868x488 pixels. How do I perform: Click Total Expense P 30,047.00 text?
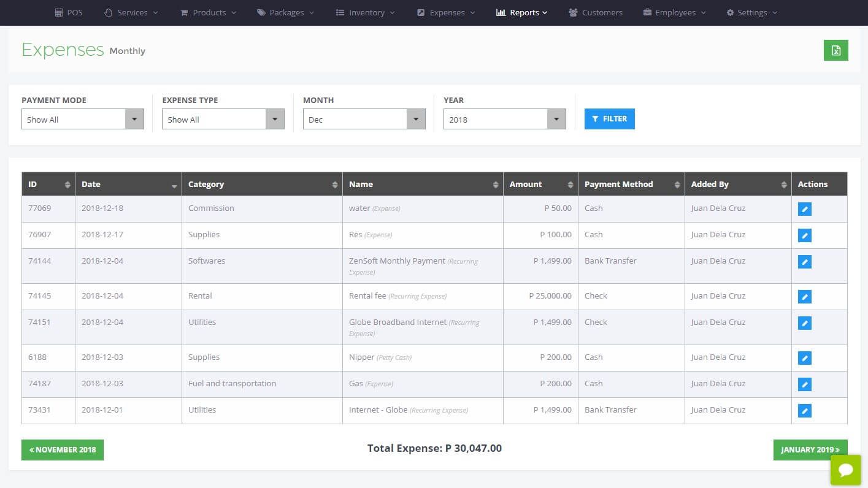[434, 448]
